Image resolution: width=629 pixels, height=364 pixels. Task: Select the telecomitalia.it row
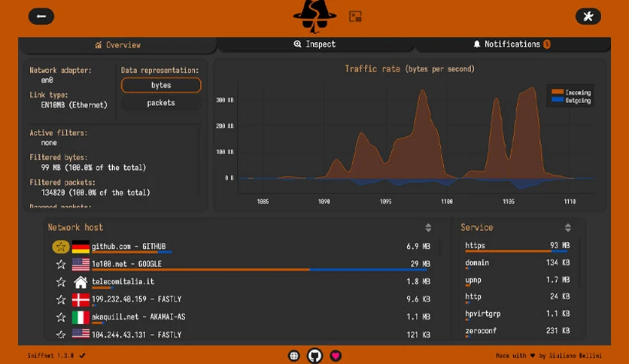(242, 282)
